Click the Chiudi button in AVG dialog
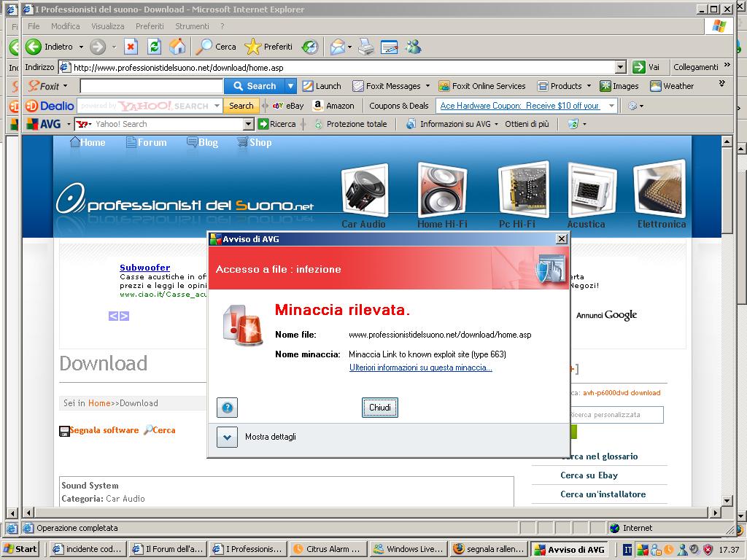Image resolution: width=747 pixels, height=560 pixels. (x=379, y=408)
